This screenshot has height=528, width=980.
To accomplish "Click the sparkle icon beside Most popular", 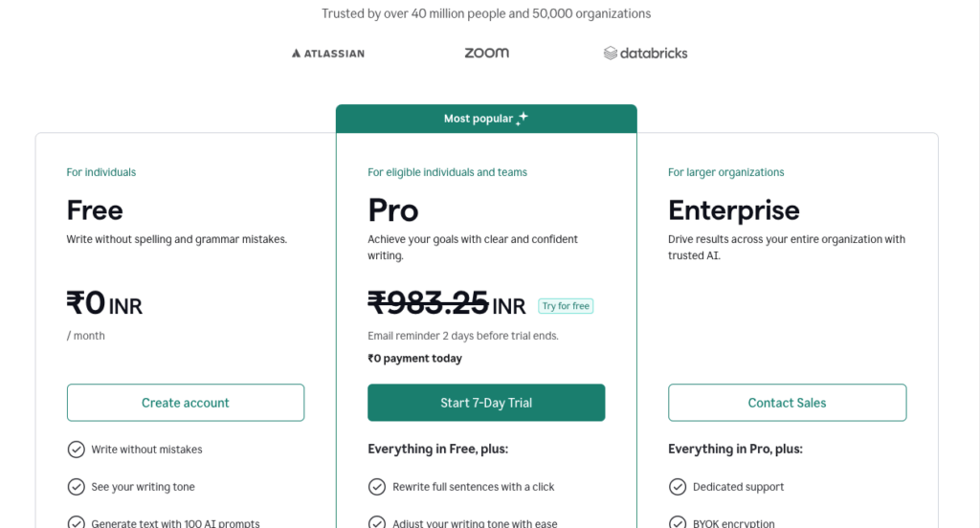I will click(x=522, y=119).
